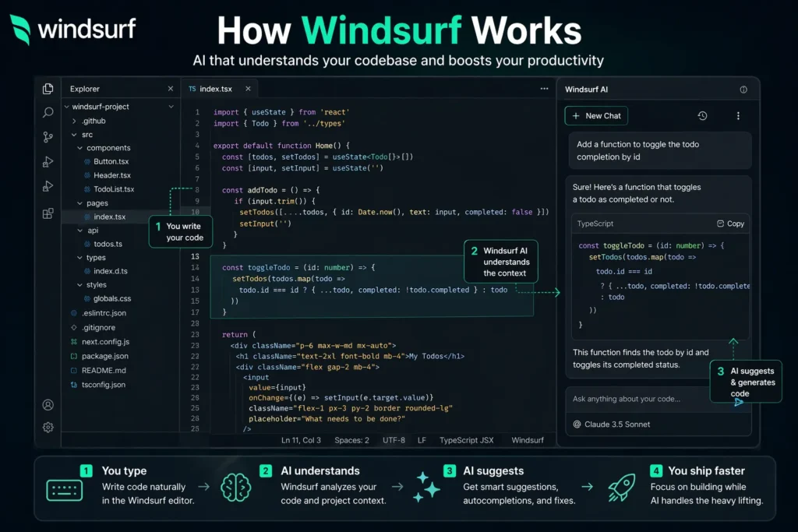Viewport: 798px width, 532px height.
Task: Open Button.tsx in the explorer
Action: 111,161
